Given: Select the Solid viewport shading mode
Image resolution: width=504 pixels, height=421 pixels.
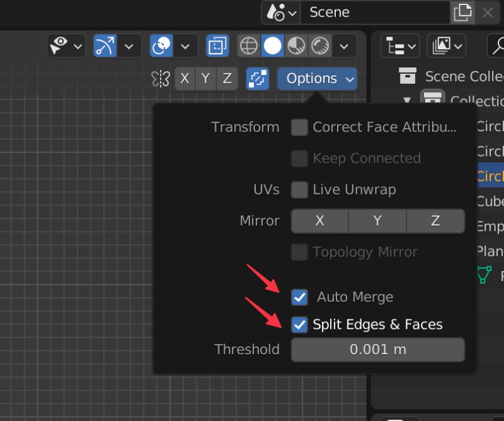Looking at the screenshot, I should click(x=273, y=45).
